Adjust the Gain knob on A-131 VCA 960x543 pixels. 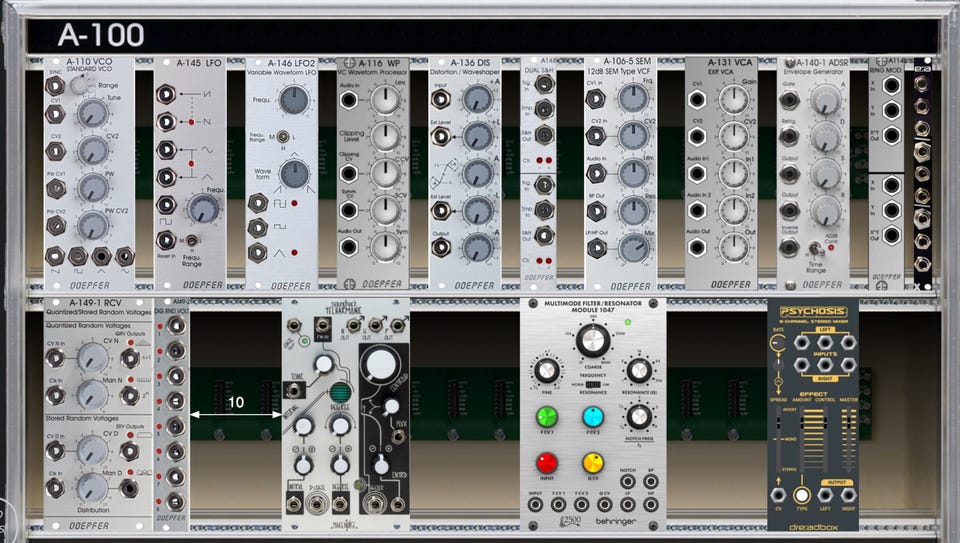(733, 100)
